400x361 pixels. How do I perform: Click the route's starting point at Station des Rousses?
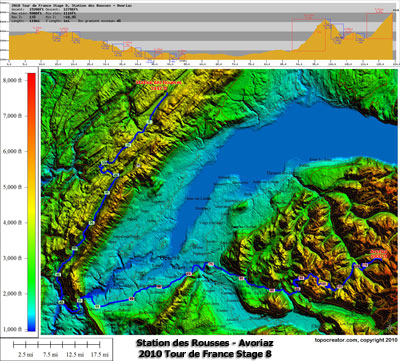click(167, 93)
